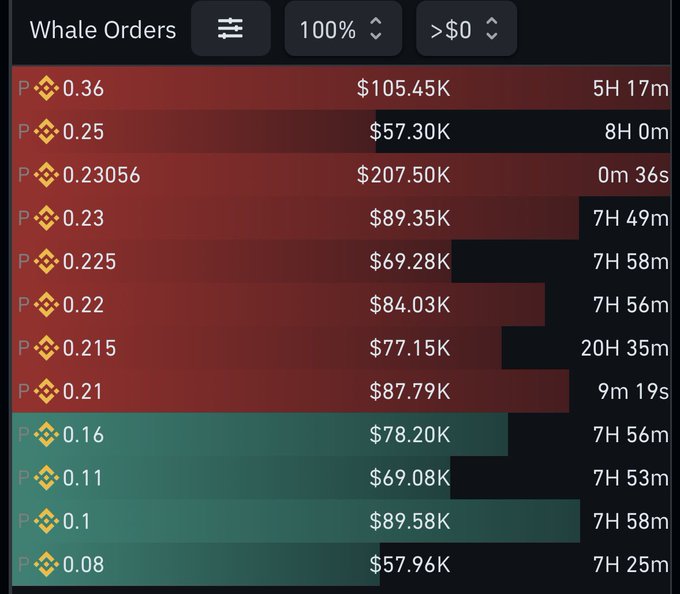Click the $69.28K order value

pyautogui.click(x=410, y=261)
